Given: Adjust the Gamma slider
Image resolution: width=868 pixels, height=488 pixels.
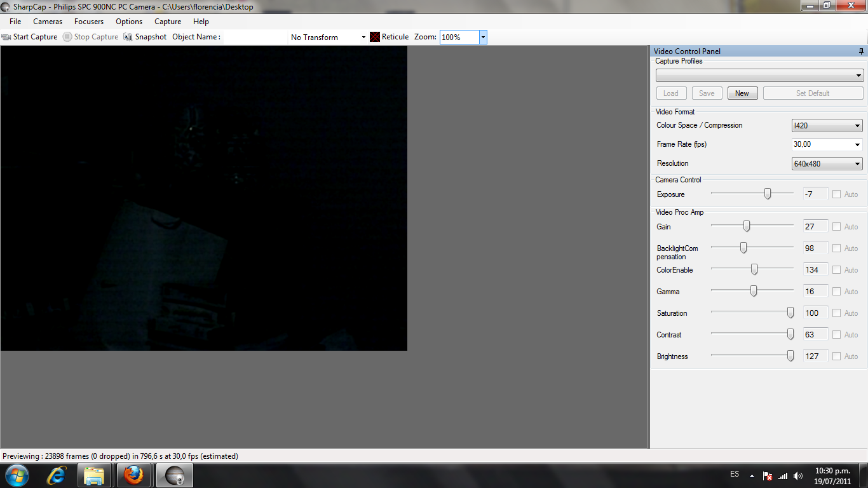Looking at the screenshot, I should coord(754,291).
